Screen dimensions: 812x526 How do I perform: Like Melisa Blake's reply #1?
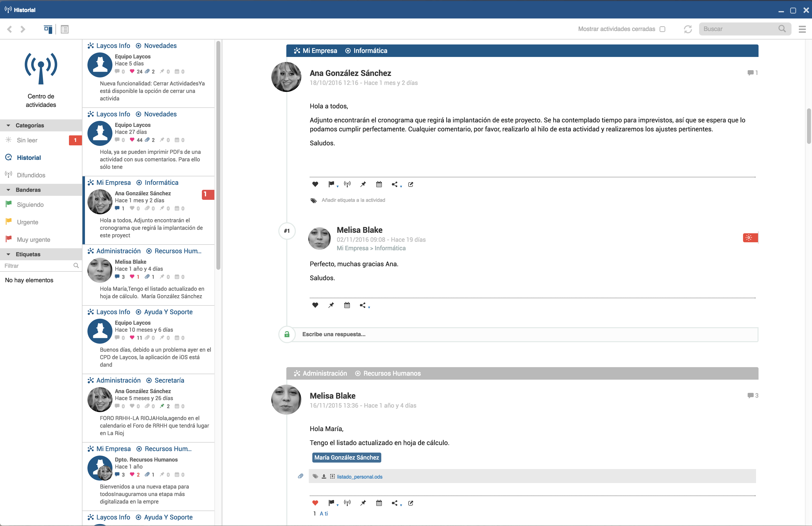(315, 305)
